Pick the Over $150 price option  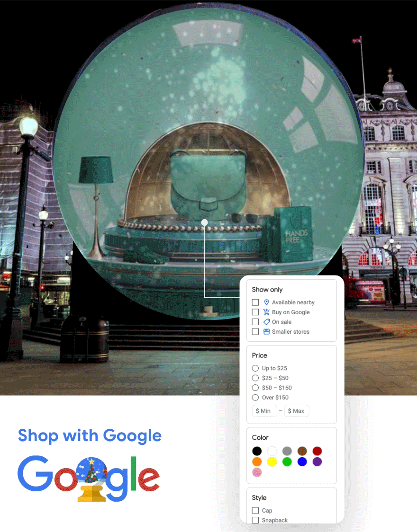tap(255, 397)
